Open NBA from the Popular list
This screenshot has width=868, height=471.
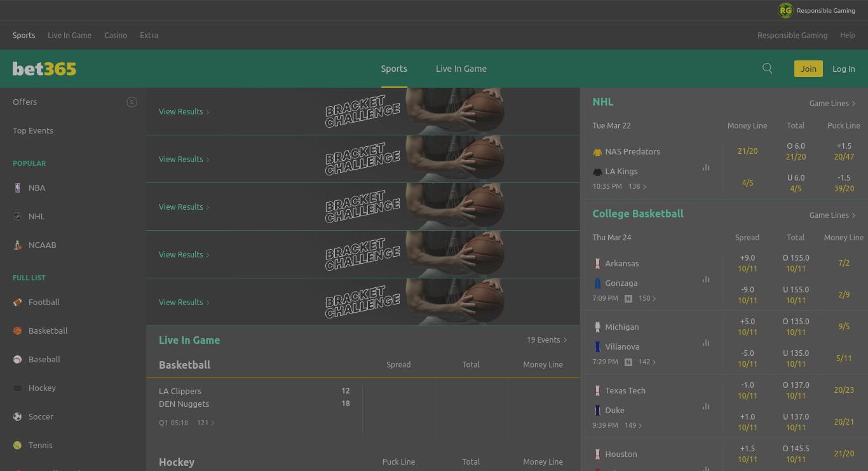click(x=37, y=188)
